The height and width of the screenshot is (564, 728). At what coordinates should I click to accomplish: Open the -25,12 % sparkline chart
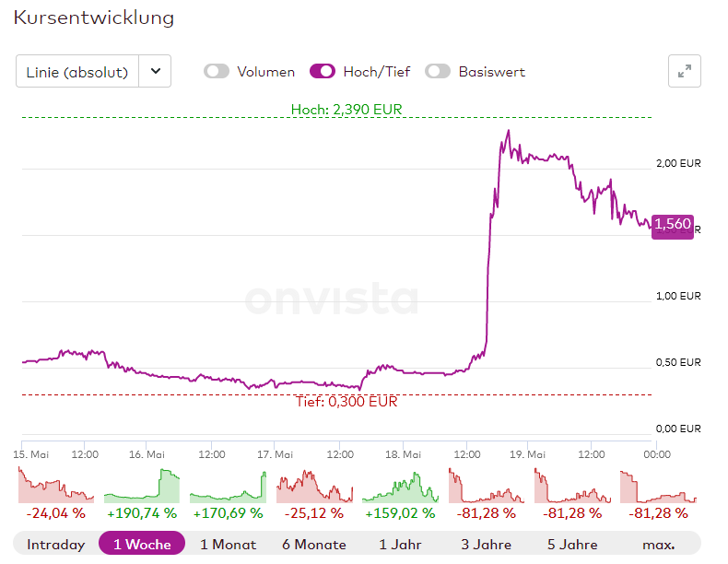point(314,486)
